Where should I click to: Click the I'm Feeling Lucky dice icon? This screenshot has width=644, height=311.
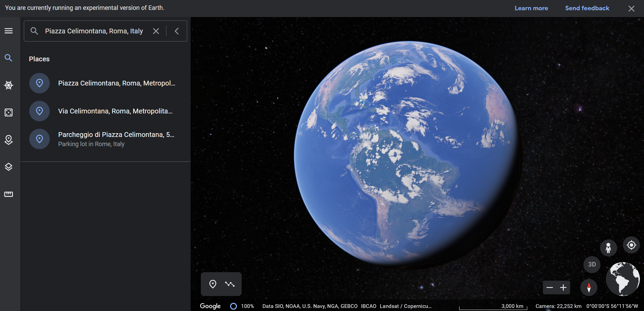pyautogui.click(x=9, y=112)
